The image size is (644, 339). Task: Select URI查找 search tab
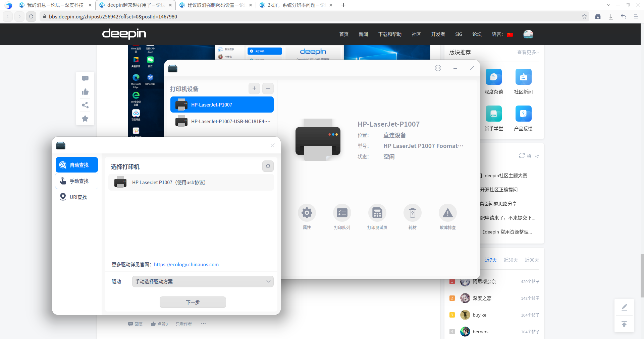coord(77,197)
